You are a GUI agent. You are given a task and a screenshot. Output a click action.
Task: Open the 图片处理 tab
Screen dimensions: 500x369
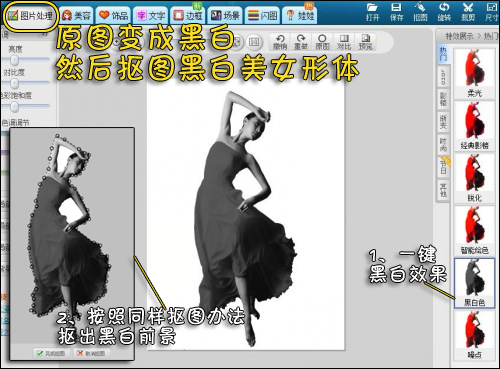tap(30, 15)
